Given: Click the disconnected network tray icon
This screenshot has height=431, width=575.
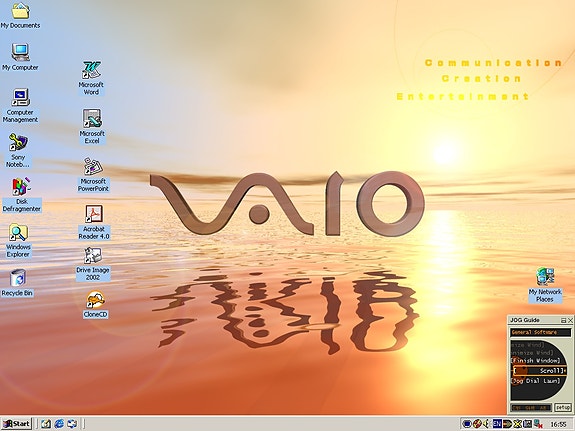Looking at the screenshot, I should click(538, 424).
